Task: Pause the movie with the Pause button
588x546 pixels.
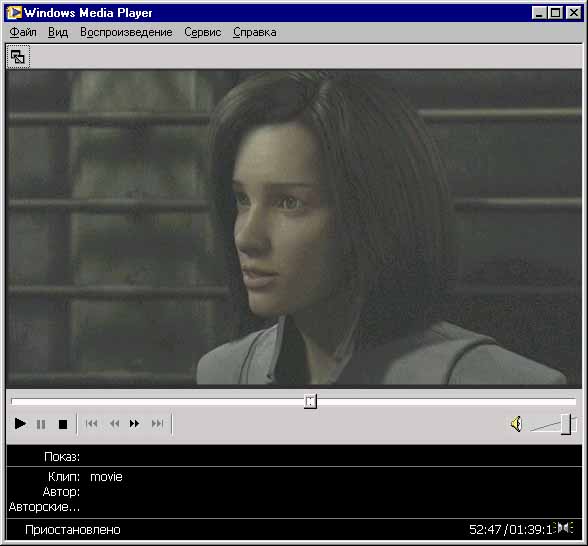Action: coord(41,424)
